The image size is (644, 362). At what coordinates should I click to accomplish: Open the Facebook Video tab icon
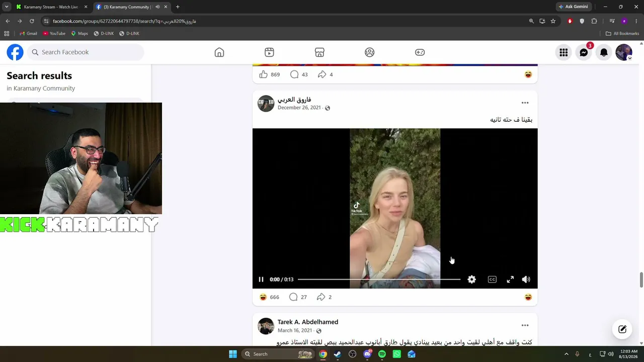click(x=269, y=52)
